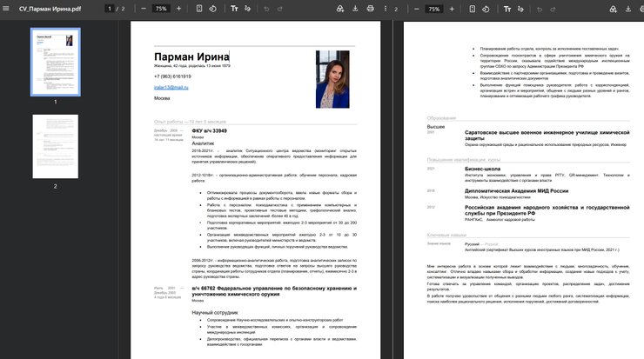This screenshot has height=359, width=644.
Task: Click the job title 'Научный сотрудник'
Action: click(215, 313)
